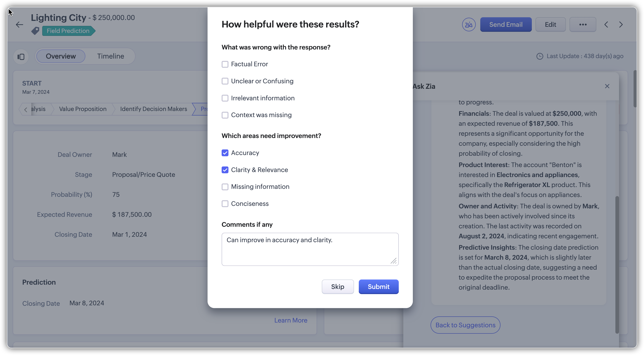Image resolution: width=644 pixels, height=355 pixels.
Task: Tick the Conciseness checkbox
Action: tap(225, 204)
